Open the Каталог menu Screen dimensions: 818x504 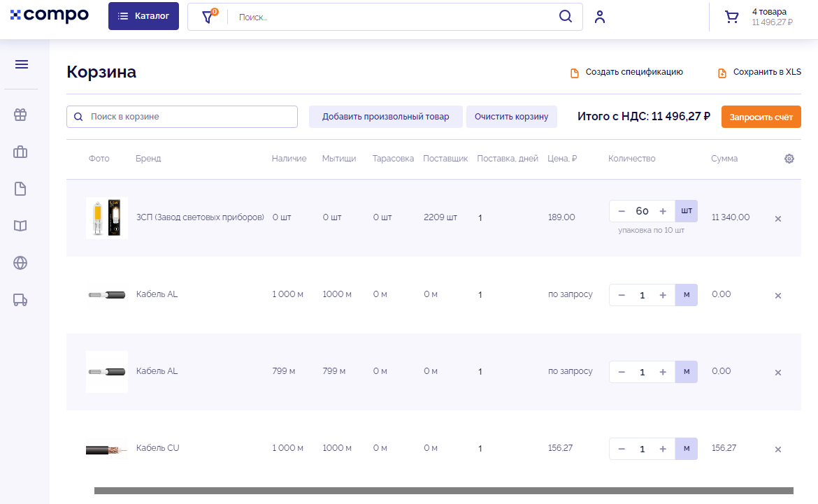point(143,16)
